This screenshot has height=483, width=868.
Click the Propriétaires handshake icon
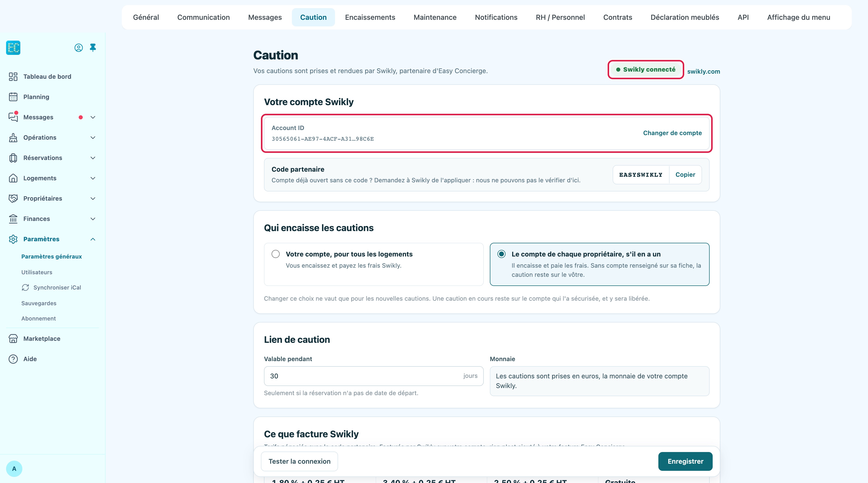pos(13,198)
